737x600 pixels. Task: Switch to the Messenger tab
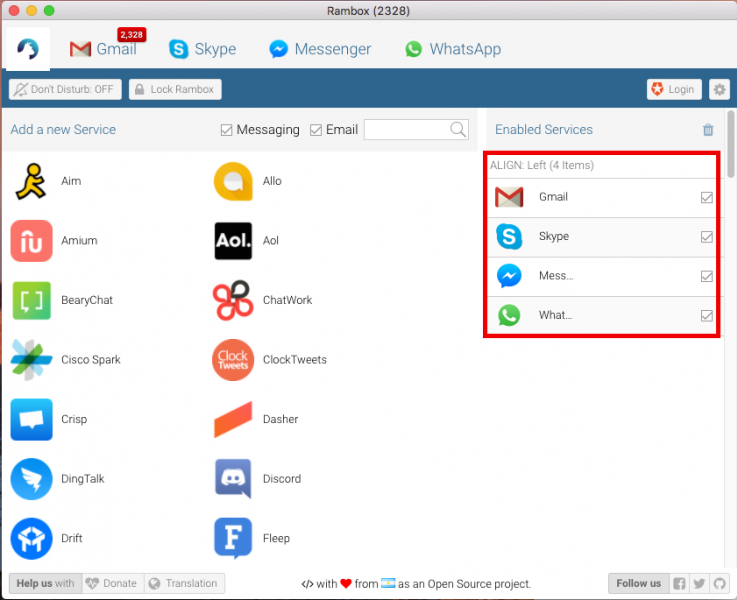pos(320,49)
